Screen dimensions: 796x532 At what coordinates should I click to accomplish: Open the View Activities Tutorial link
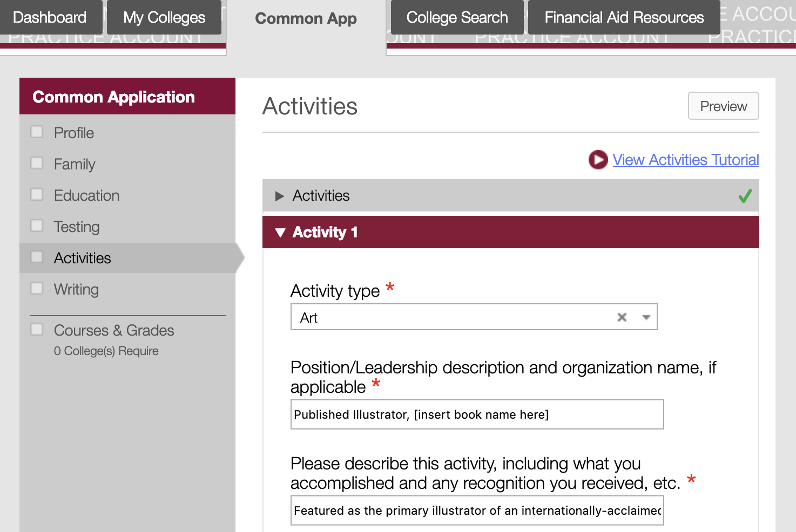pos(685,160)
